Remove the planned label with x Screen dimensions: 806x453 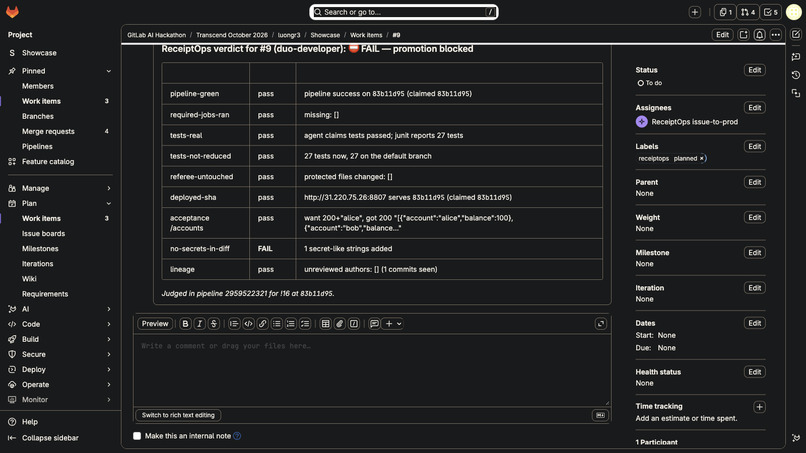(x=702, y=158)
